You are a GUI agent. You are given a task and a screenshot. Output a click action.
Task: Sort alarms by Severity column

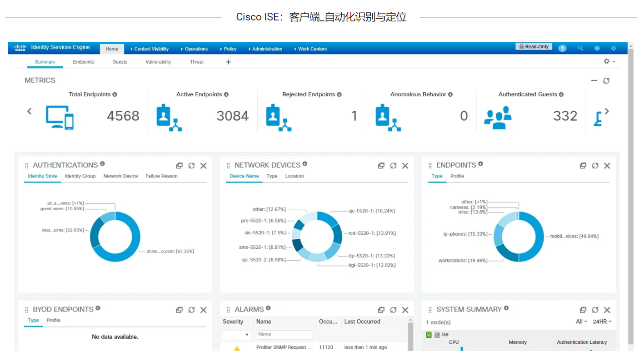coord(233,321)
